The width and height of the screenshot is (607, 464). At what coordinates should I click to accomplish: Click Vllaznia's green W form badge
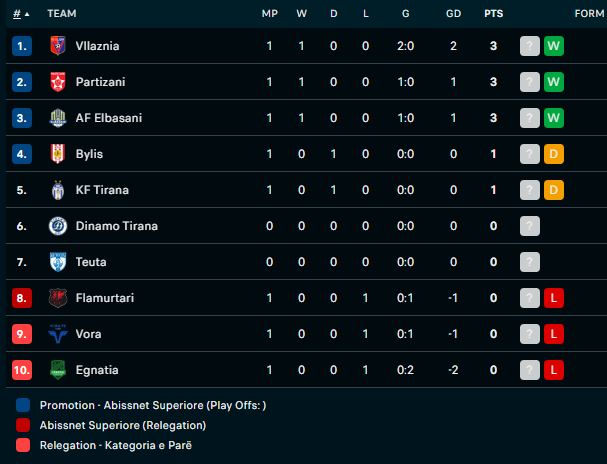click(554, 46)
